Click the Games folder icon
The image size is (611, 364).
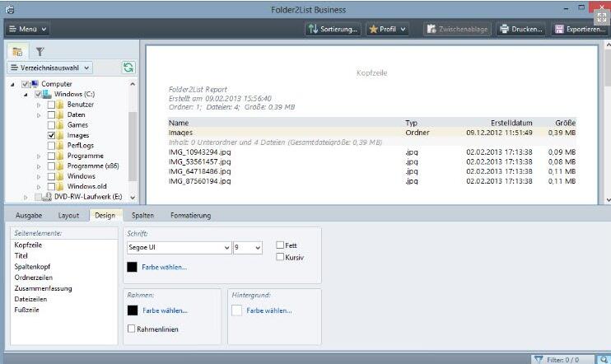[x=60, y=125]
